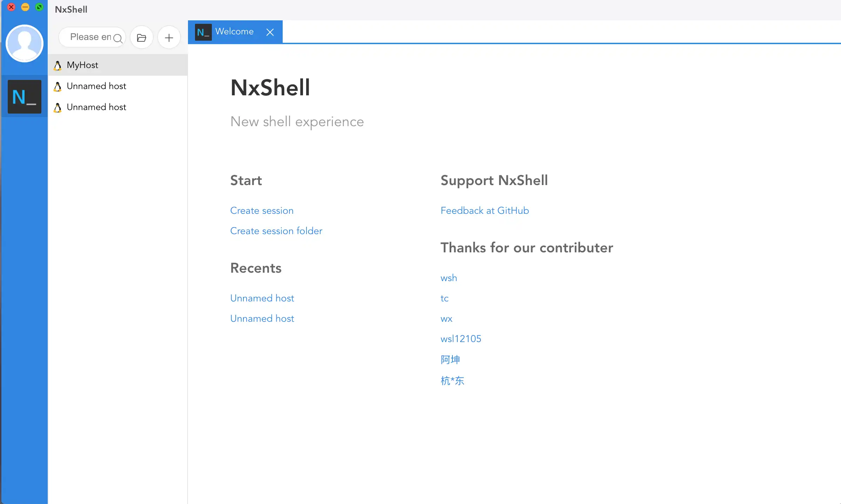
Task: Select MyHost in the session list
Action: pos(83,65)
